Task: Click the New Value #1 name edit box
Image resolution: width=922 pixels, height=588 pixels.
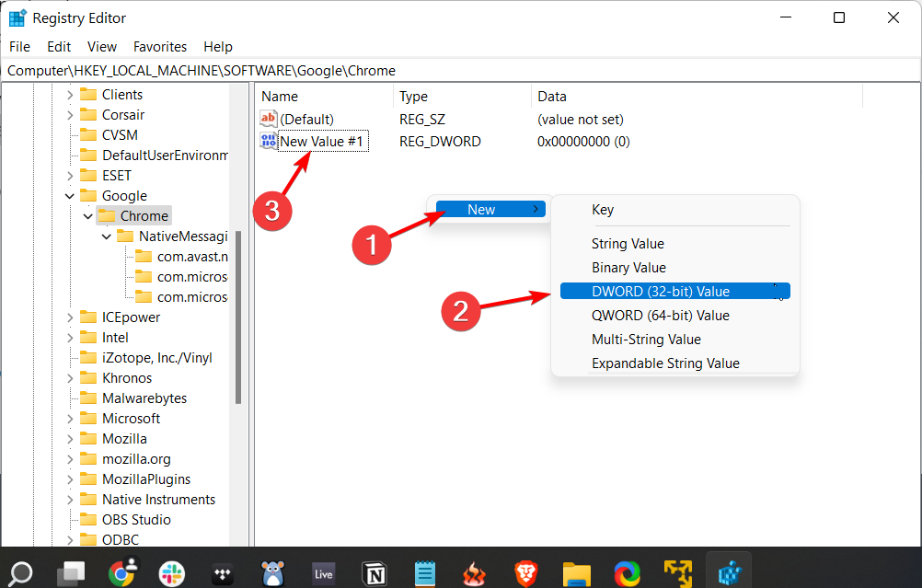Action: point(323,141)
